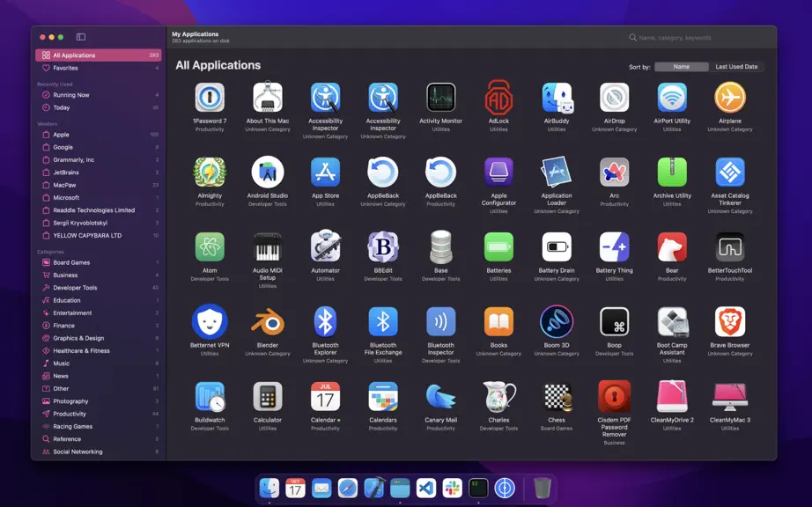Viewport: 812px width, 507px height.
Task: Filter by Google vendor
Action: tap(99, 147)
